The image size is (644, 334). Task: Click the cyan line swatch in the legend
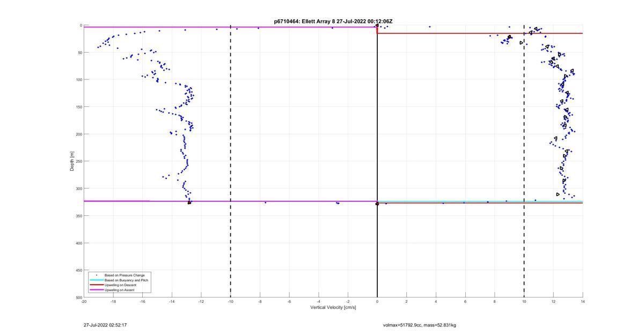click(96, 280)
